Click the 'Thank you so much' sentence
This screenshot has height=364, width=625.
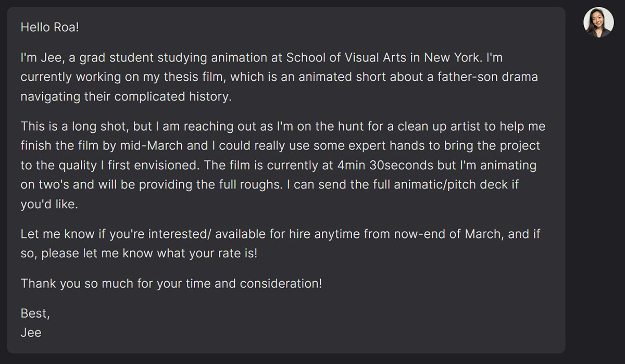171,284
